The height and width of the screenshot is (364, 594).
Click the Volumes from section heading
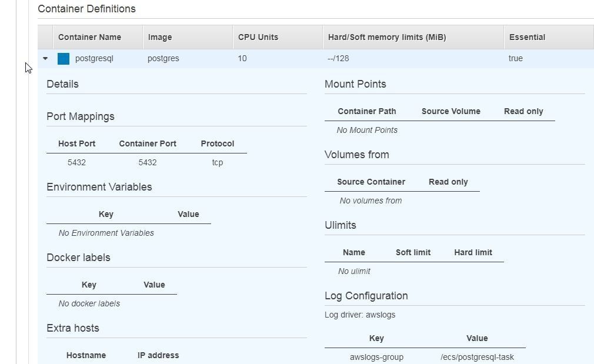(x=356, y=155)
